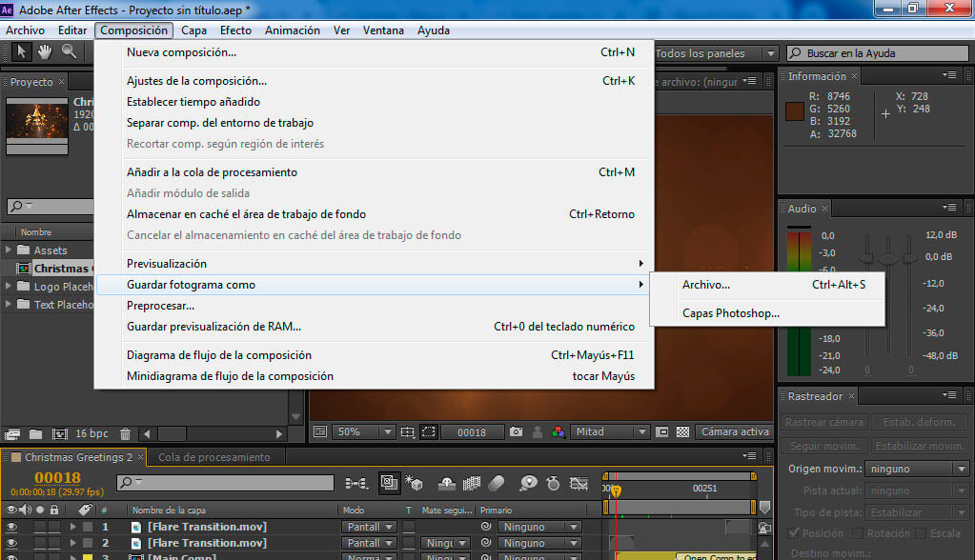Open grid and guide options icon
The height and width of the screenshot is (560, 975).
[x=407, y=432]
